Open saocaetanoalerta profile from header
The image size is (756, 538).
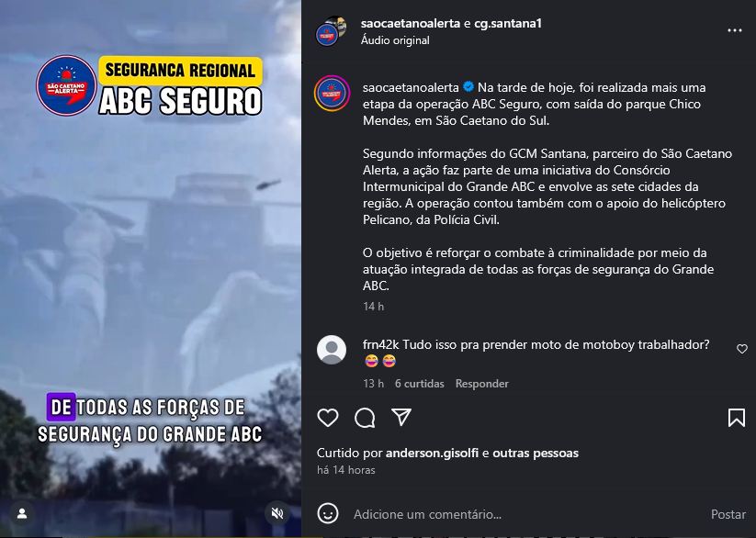[411, 23]
